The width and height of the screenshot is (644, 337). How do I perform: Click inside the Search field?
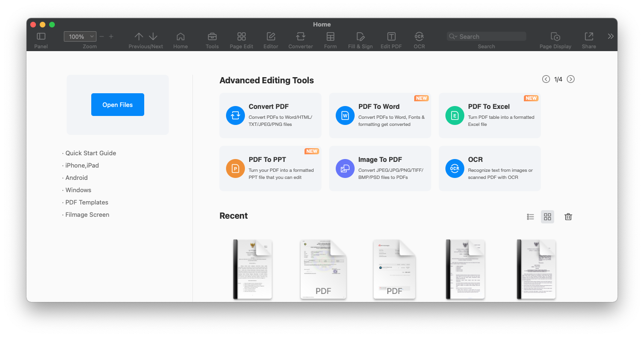coord(490,36)
